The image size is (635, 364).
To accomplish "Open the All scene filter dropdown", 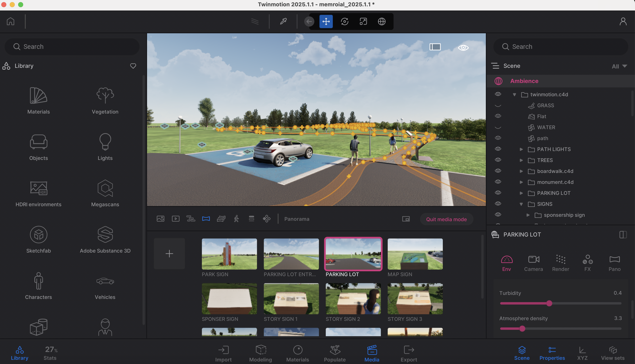I will tap(619, 66).
